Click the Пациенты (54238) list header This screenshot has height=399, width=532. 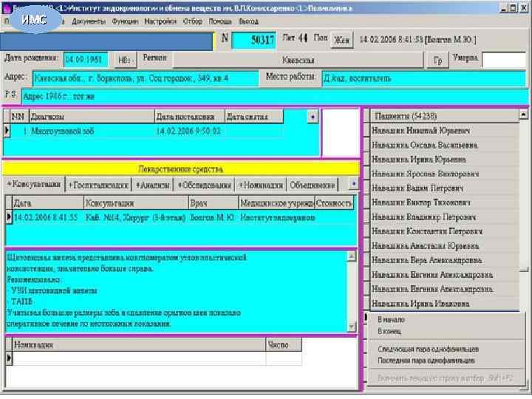click(444, 116)
